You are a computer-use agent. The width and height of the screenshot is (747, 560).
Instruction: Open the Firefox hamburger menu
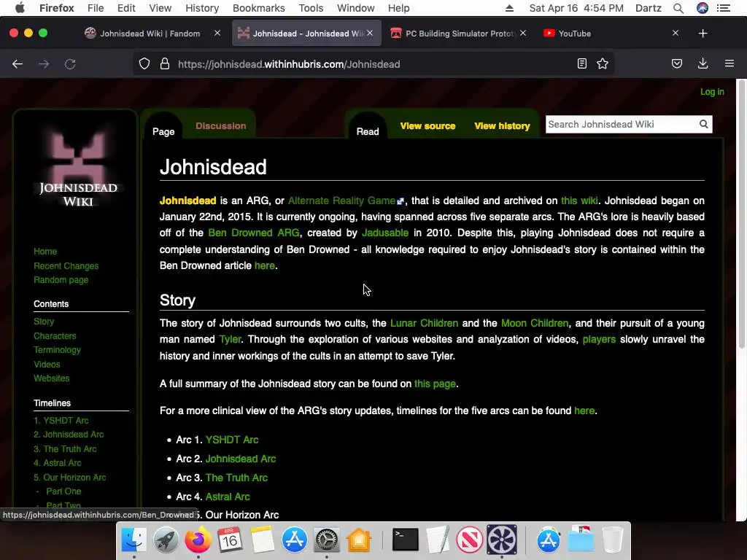click(729, 63)
